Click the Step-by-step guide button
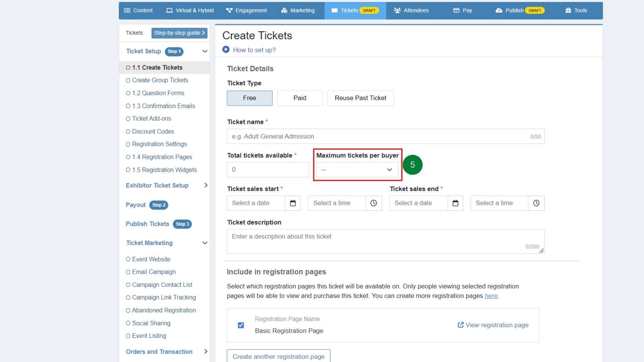 [179, 33]
